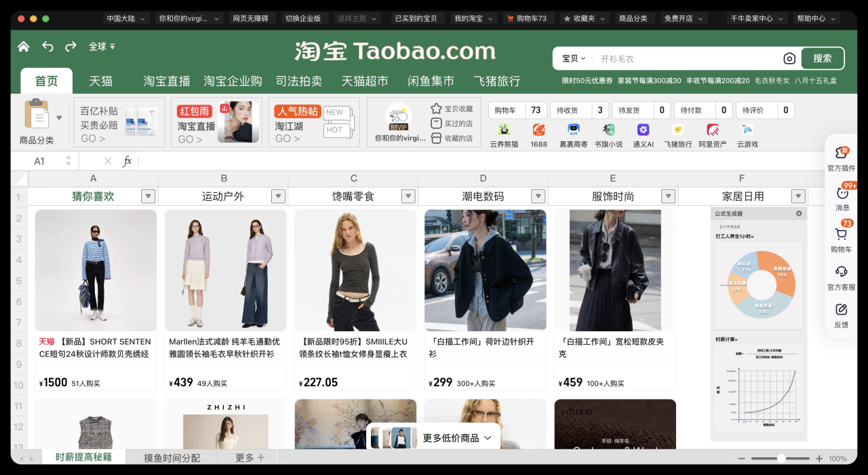The height and width of the screenshot is (475, 868).
Task: Open the 待收货 order counter
Action: click(x=581, y=110)
